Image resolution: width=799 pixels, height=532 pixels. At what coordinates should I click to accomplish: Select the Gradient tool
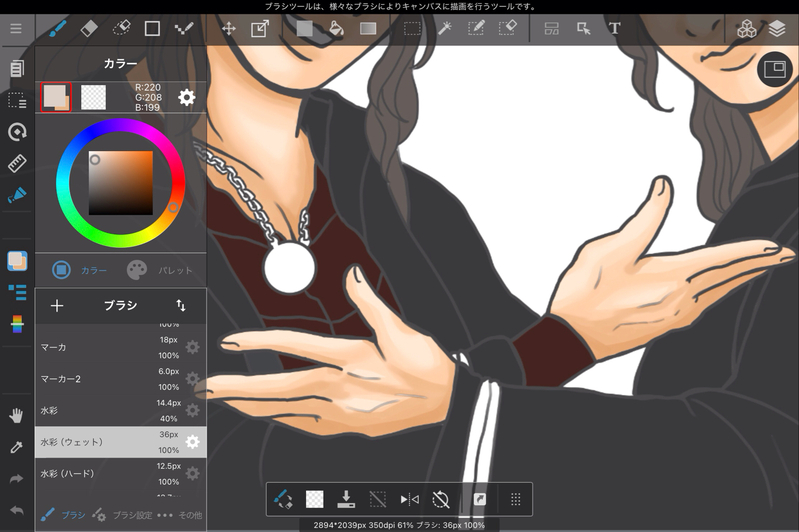tap(368, 29)
